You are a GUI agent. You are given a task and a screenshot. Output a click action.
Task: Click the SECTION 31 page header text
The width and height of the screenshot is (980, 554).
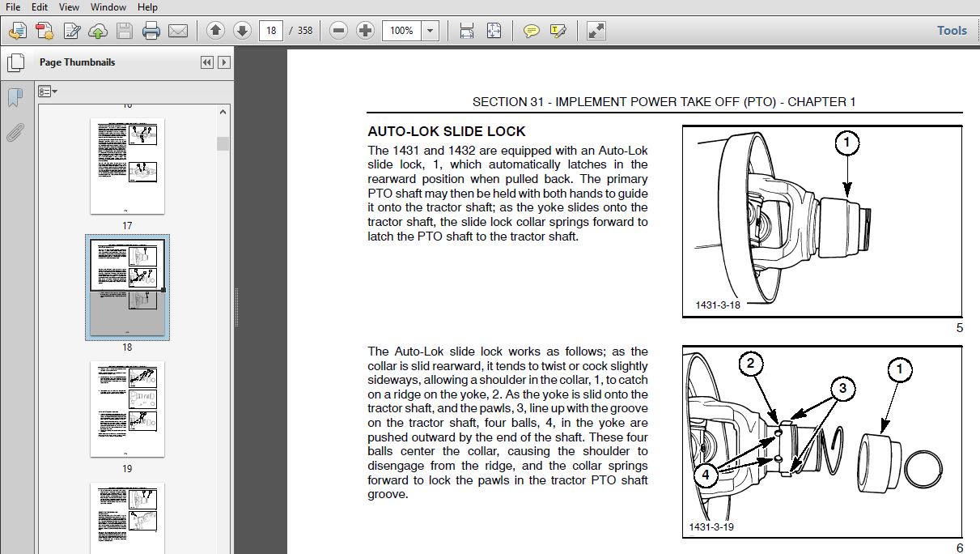(x=664, y=102)
